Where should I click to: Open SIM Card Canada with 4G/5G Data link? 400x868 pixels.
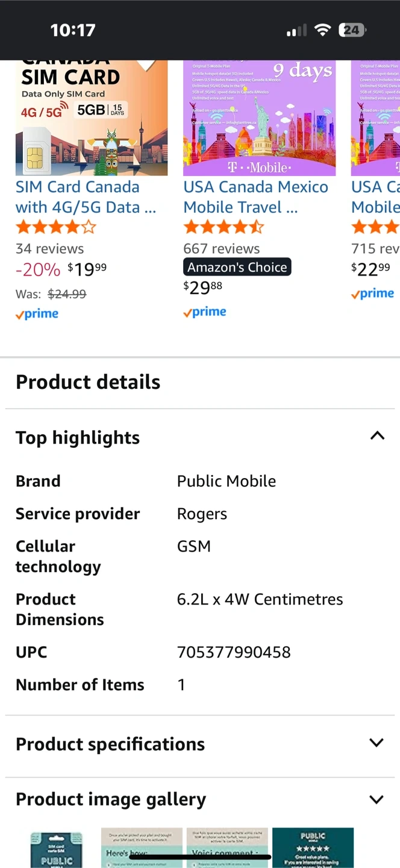tap(86, 197)
